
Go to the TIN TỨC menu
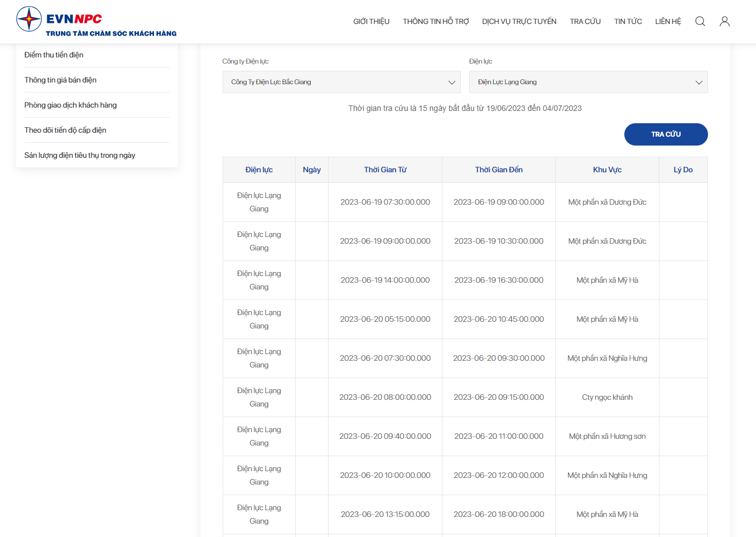click(628, 21)
